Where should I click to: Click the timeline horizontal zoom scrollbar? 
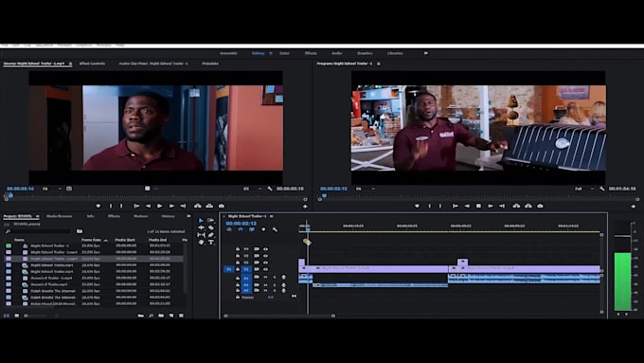279,316
